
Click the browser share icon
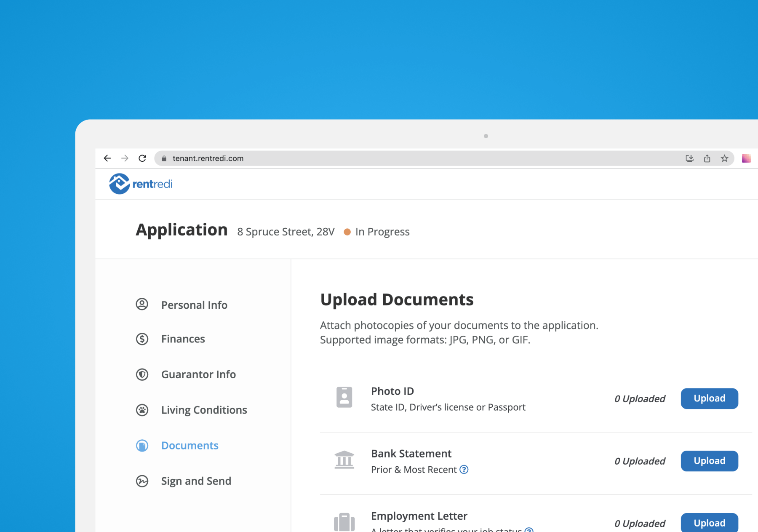[707, 158]
